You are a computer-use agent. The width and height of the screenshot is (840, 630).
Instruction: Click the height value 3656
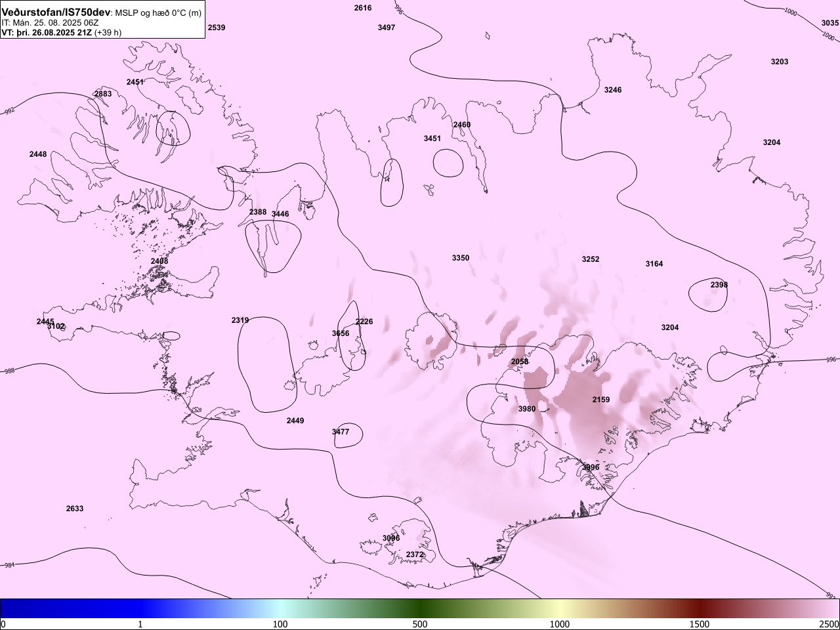click(x=341, y=333)
